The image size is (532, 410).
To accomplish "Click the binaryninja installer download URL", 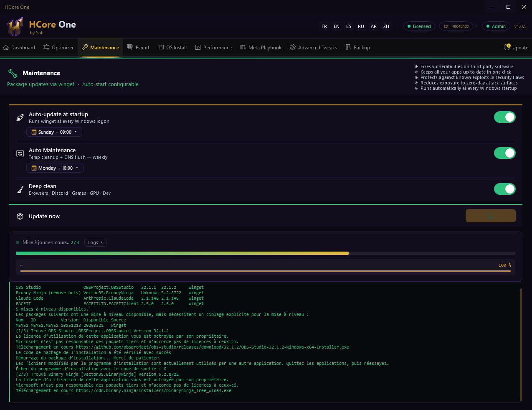I will (x=154, y=391).
